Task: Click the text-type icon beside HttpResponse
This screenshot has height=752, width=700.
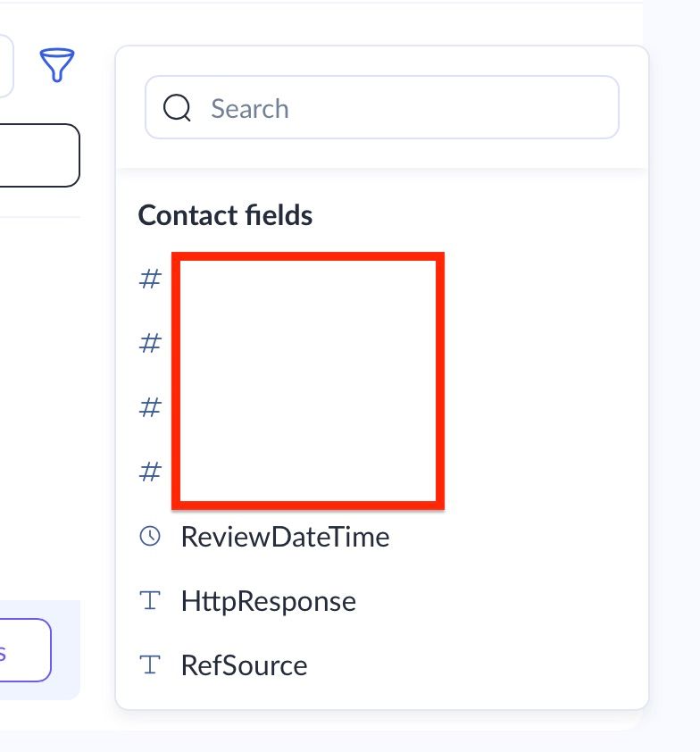Action: [151, 601]
